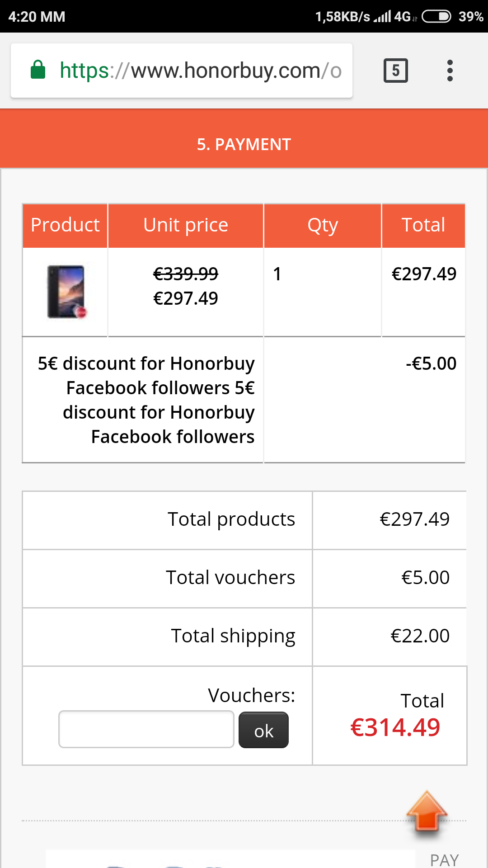The height and width of the screenshot is (868, 488).
Task: Tap the product phone thumbnail
Action: tap(66, 292)
